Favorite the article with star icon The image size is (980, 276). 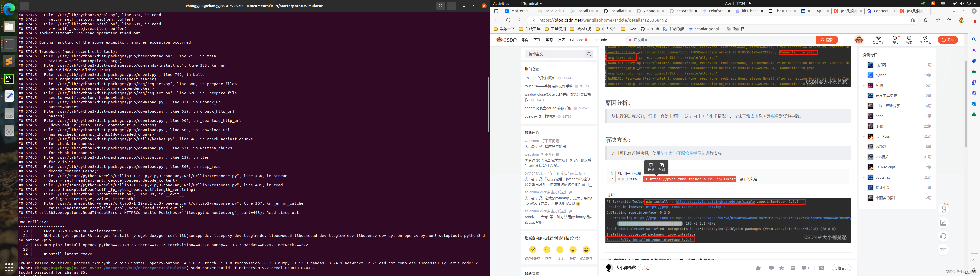coord(782,268)
